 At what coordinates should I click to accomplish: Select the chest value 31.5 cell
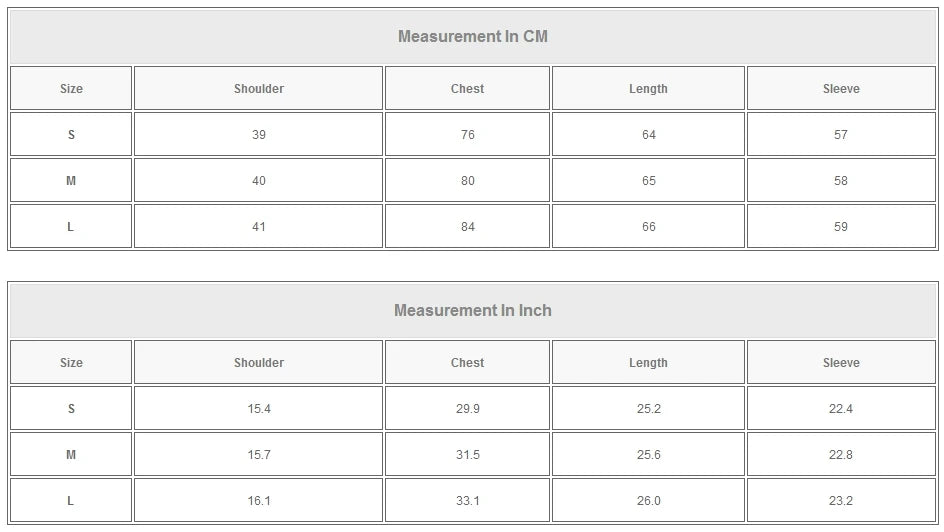(467, 455)
